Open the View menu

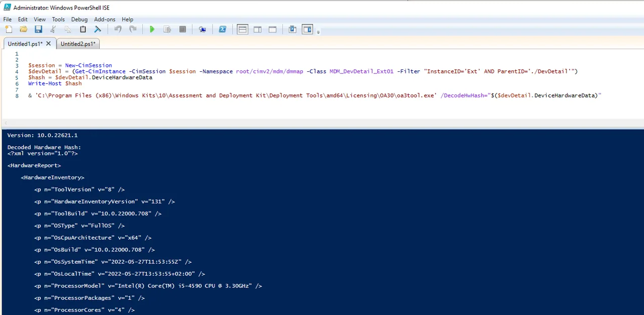pyautogui.click(x=40, y=20)
